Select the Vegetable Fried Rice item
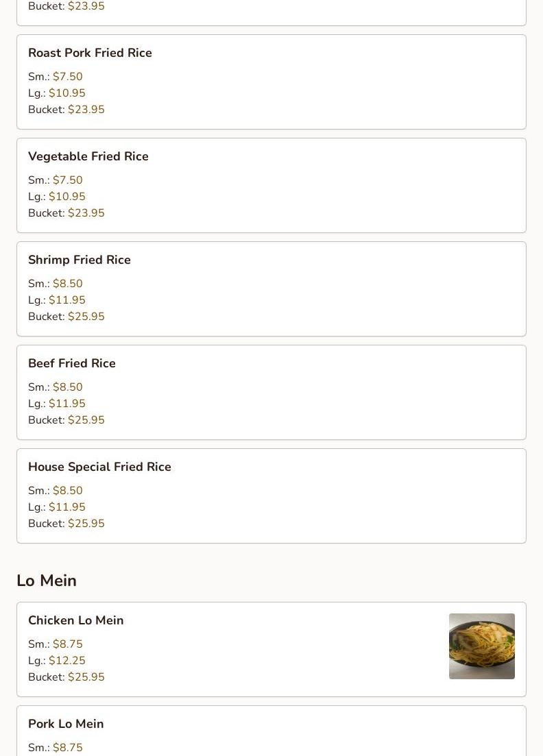 (x=271, y=186)
